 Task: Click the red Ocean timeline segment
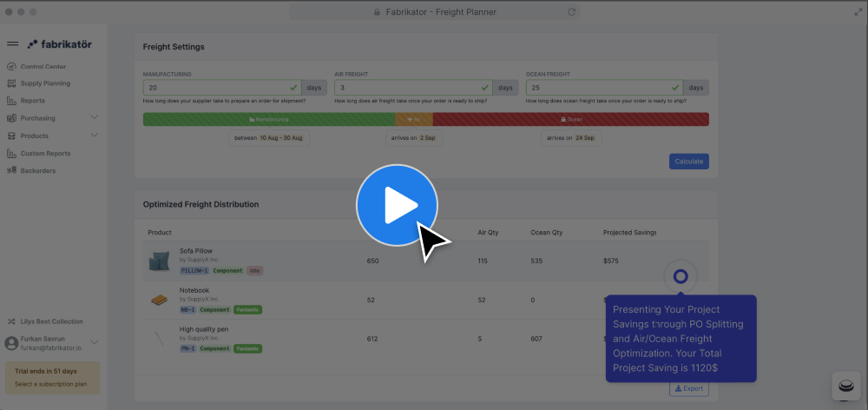[x=571, y=119]
